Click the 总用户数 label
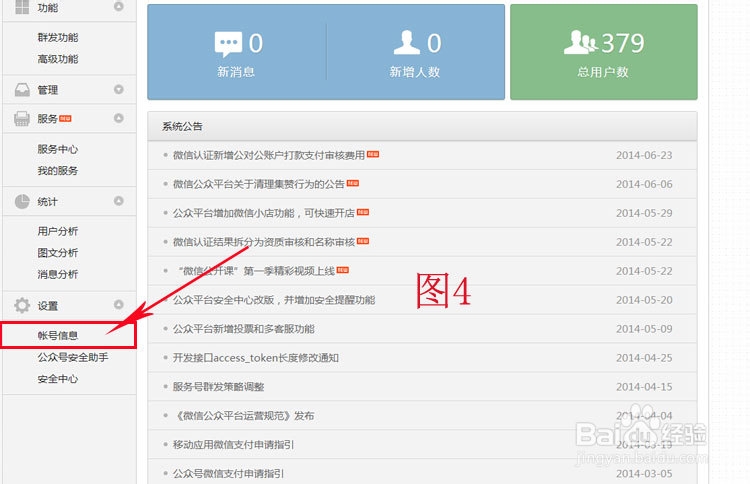750x484 pixels. point(603,72)
